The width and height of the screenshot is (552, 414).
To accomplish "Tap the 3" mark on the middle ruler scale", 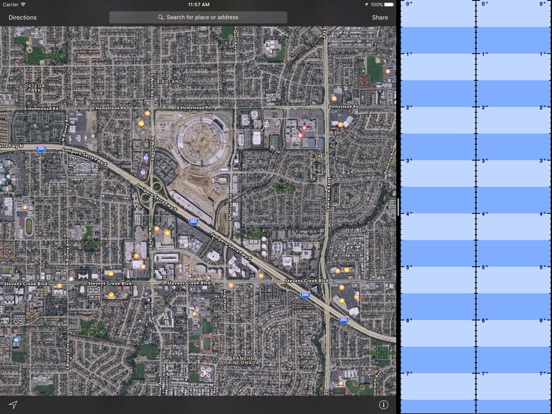I will 485,161.
